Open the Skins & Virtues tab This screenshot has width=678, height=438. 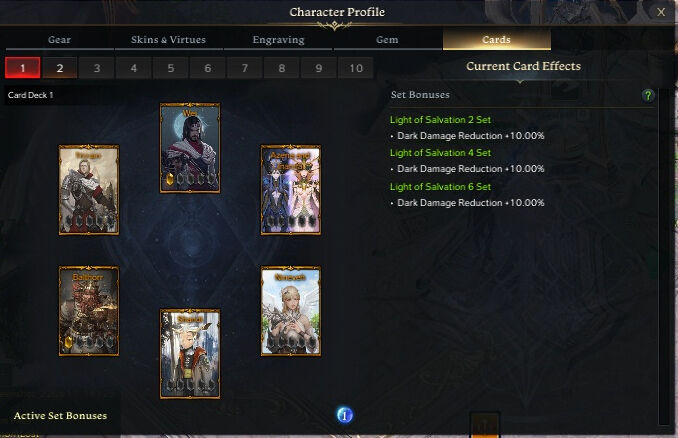[x=168, y=40]
